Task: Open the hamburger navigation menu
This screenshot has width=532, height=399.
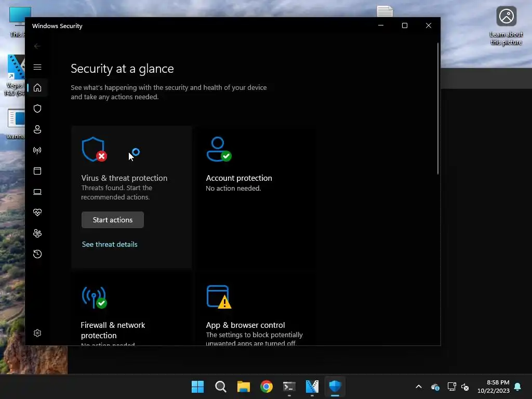Action: pos(37,67)
